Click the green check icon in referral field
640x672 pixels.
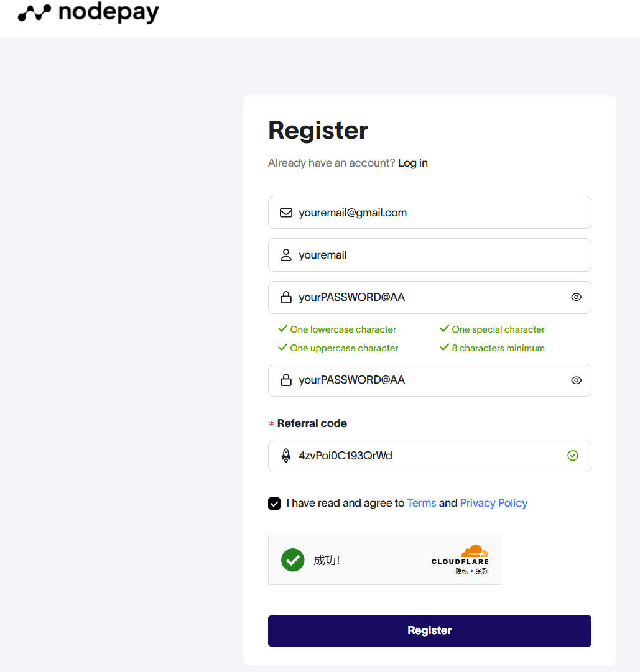pos(573,456)
